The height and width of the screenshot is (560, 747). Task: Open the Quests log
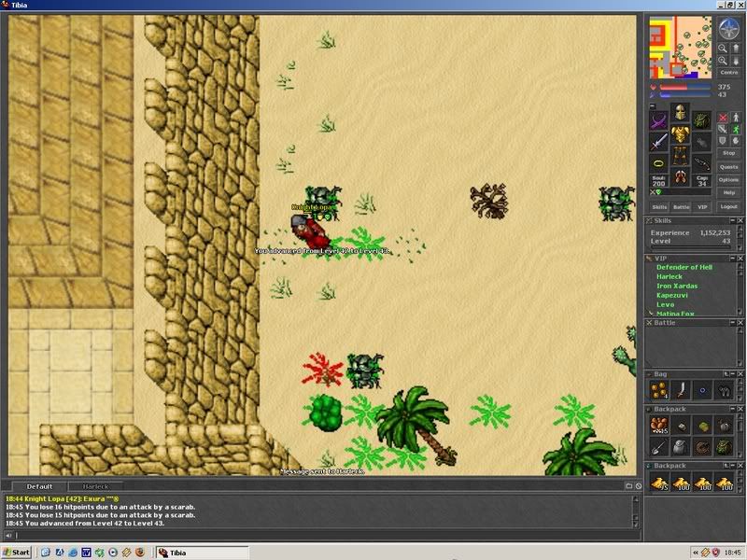click(x=729, y=167)
